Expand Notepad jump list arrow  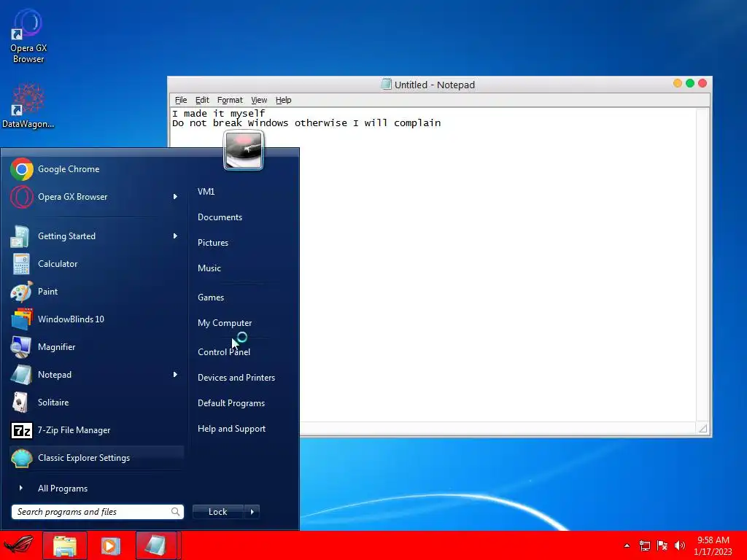tap(175, 375)
